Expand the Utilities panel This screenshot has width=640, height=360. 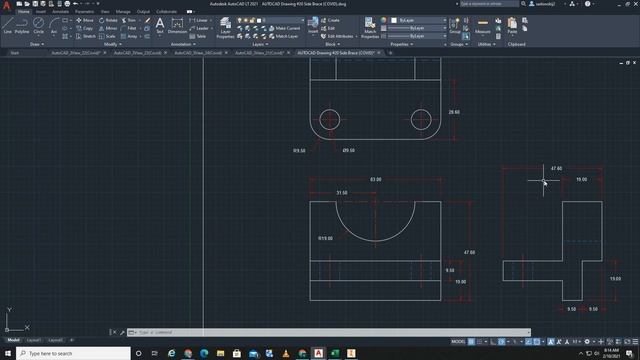tap(487, 44)
